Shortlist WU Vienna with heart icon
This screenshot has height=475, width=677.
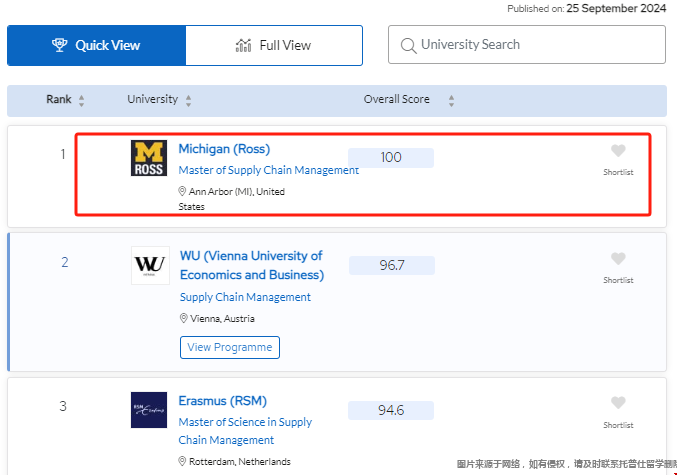(x=618, y=259)
